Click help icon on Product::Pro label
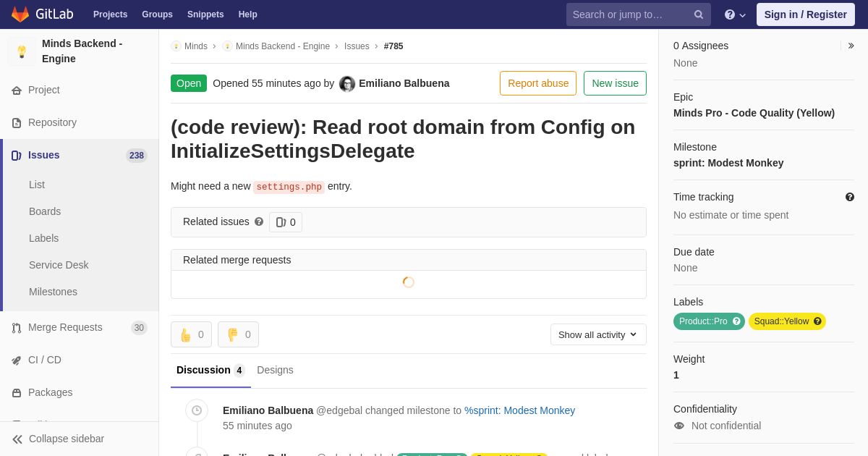Screen dimensions: 868x456 (736, 321)
